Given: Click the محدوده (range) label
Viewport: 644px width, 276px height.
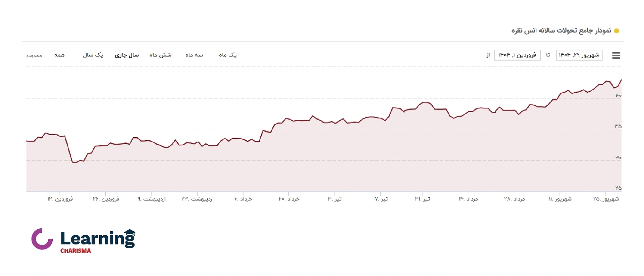Looking at the screenshot, I should (34, 55).
